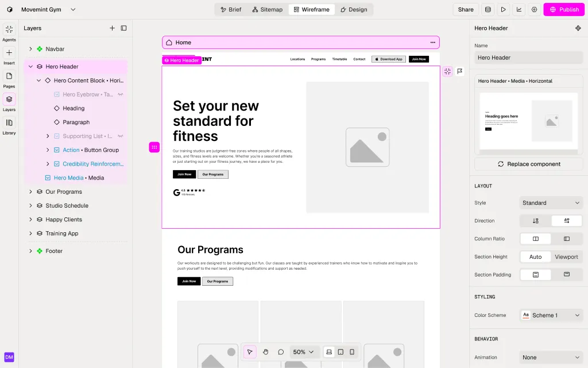Show the hidden Hero Eyebrow layer
The height and width of the screenshot is (368, 588).
click(121, 95)
